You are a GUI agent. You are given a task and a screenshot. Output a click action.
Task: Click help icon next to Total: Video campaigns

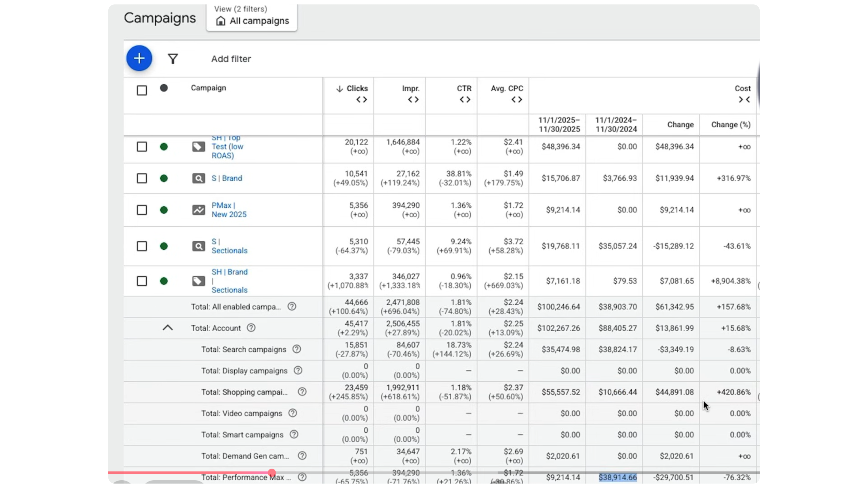292,413
